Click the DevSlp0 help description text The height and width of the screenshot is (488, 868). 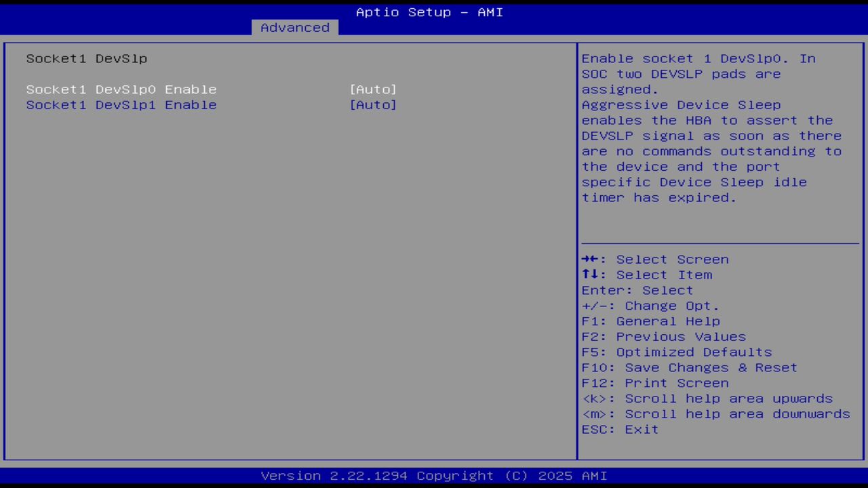click(x=711, y=127)
